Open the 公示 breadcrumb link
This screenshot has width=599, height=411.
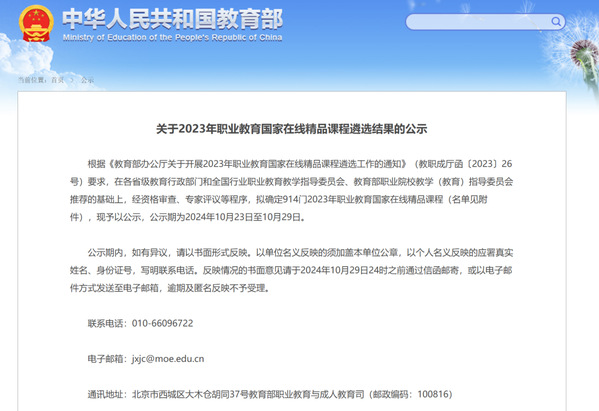[87, 80]
